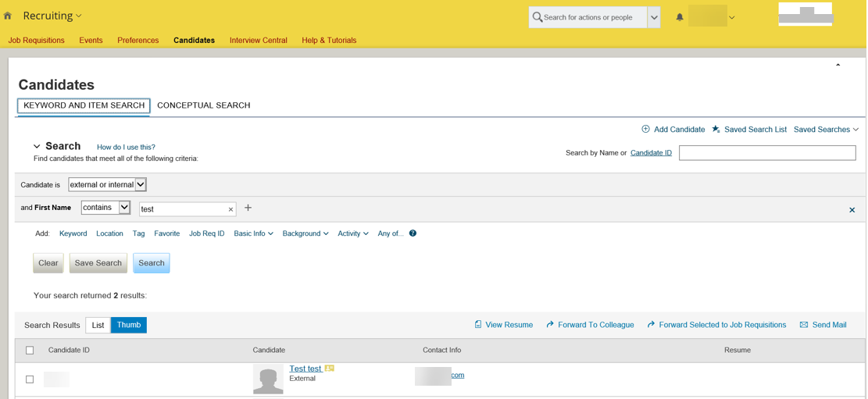Add a Job Req ID criterion
Viewport: 868px width, 399px height.
tap(206, 233)
